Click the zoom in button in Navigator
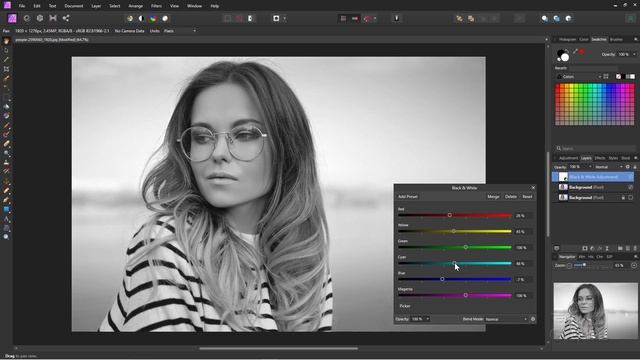Screen dimensions: 640x360 [x=634, y=266]
